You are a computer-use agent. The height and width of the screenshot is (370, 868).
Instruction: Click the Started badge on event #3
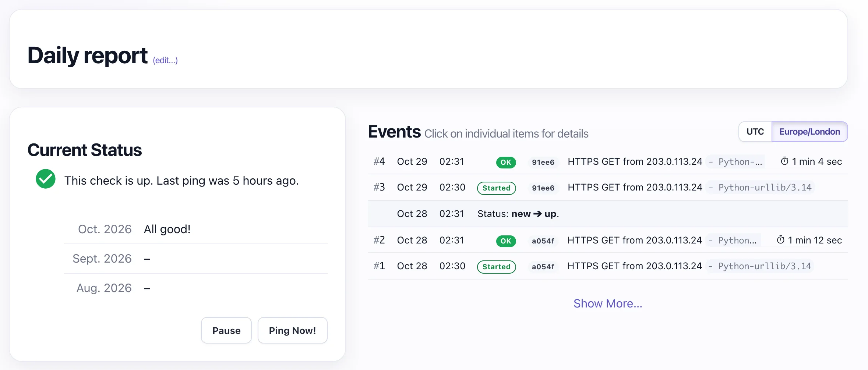pos(496,188)
